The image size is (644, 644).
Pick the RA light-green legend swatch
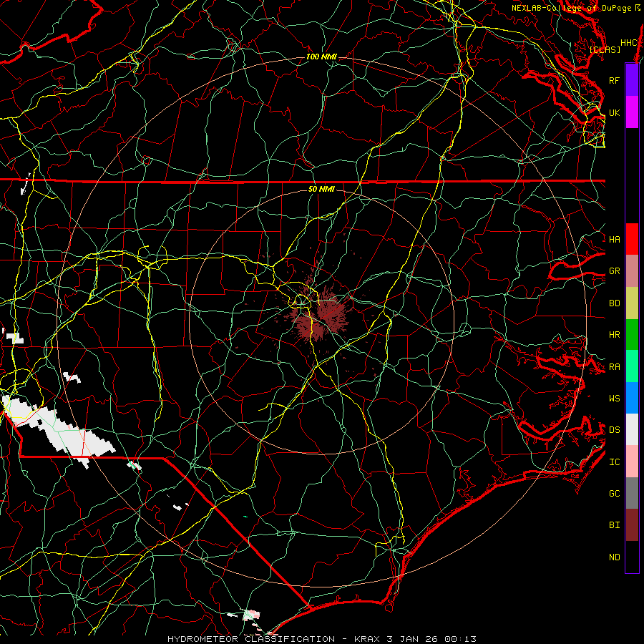(632, 366)
